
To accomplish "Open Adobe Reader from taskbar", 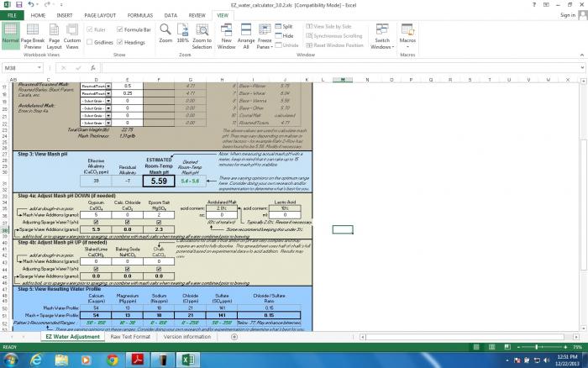I will click(138, 360).
